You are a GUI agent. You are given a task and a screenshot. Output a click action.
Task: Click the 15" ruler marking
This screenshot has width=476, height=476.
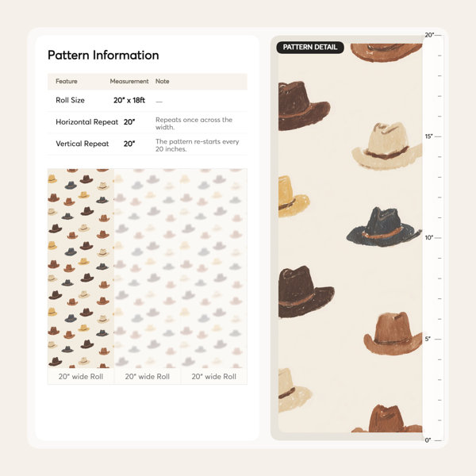428,136
